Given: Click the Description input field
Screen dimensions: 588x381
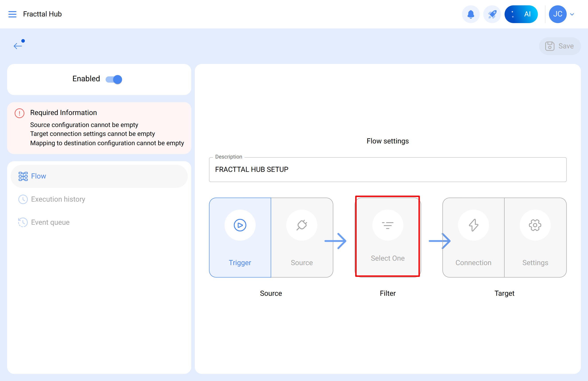Looking at the screenshot, I should coord(387,170).
